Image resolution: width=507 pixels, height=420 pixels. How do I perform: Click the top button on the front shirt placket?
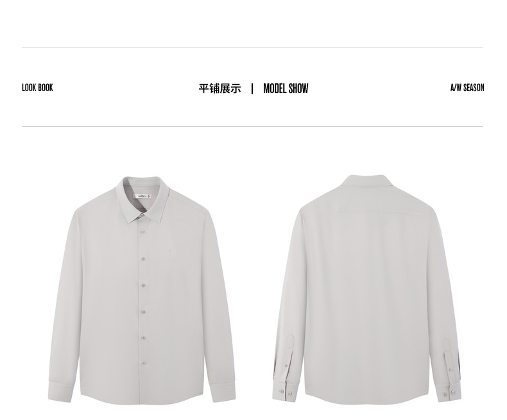(x=143, y=231)
